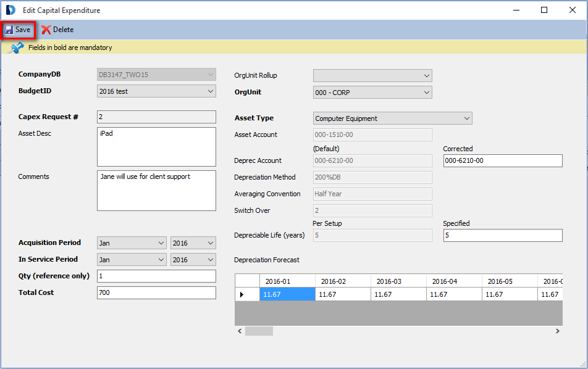Click the 2016-02 column header
The image size is (588, 369).
coord(343,281)
